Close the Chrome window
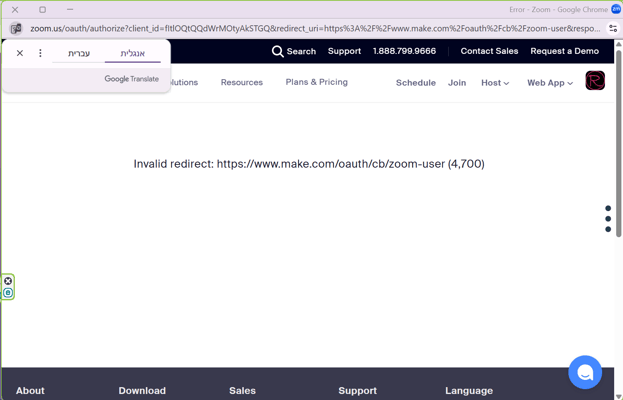Screen dimensions: 623x400 (x=15, y=10)
